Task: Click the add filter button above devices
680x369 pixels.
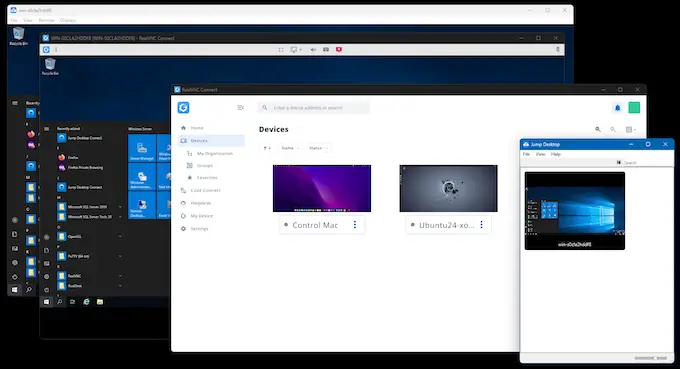Action: [267, 148]
